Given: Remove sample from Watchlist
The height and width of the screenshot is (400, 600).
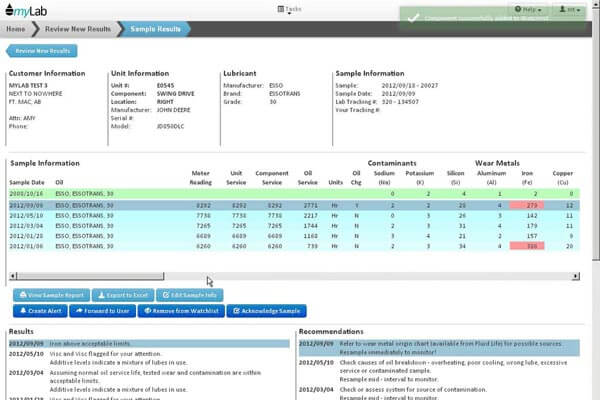Looking at the screenshot, I should coord(181,312).
